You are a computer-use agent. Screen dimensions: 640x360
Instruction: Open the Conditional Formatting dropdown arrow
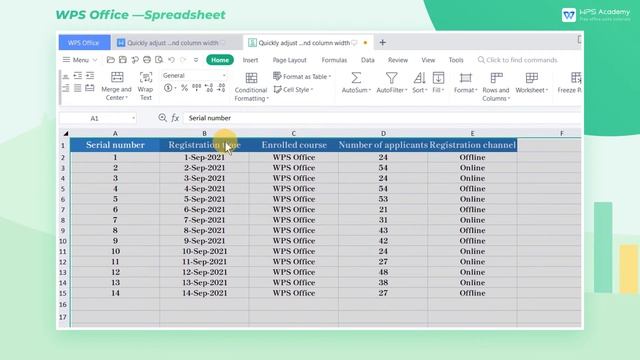267,99
